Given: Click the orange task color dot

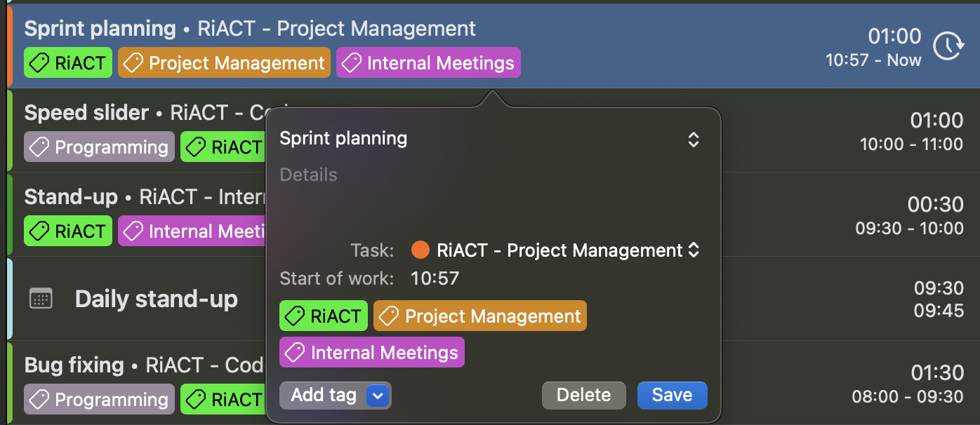Looking at the screenshot, I should [421, 250].
